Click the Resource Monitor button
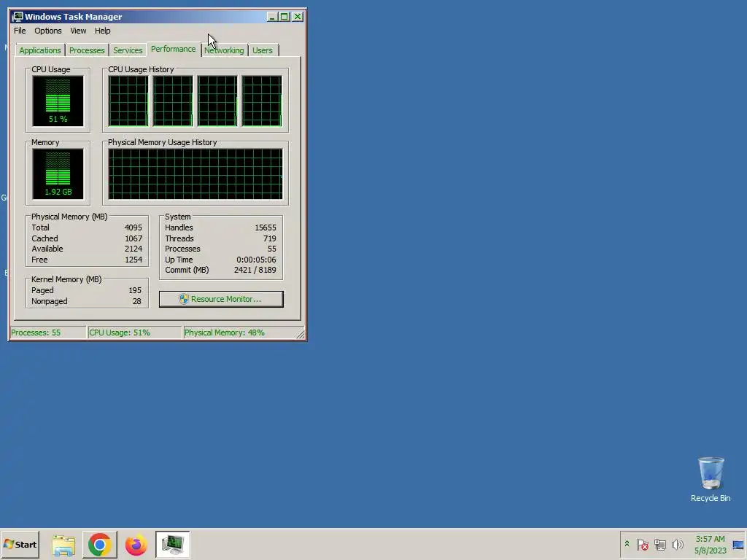747x560 pixels. [x=221, y=299]
